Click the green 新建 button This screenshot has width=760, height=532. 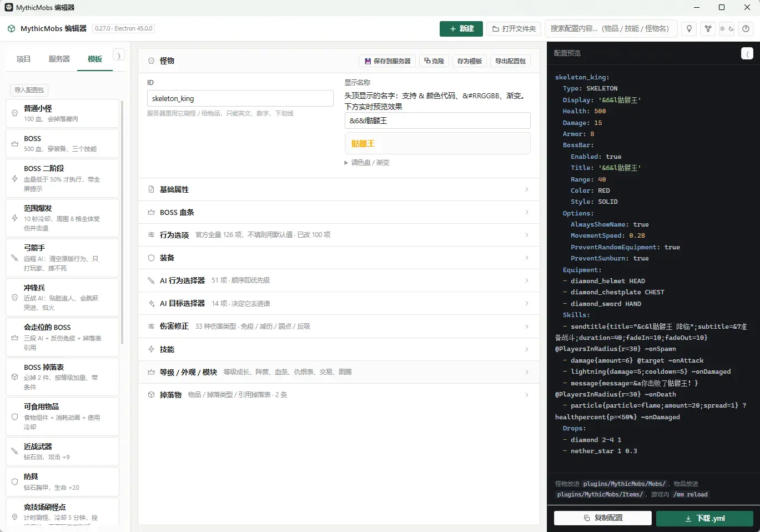(x=461, y=29)
